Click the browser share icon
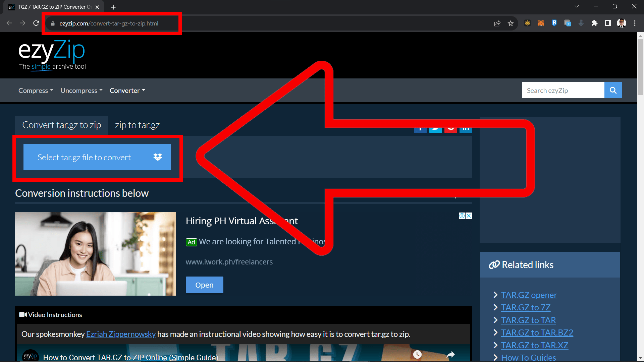644x362 pixels. click(497, 23)
